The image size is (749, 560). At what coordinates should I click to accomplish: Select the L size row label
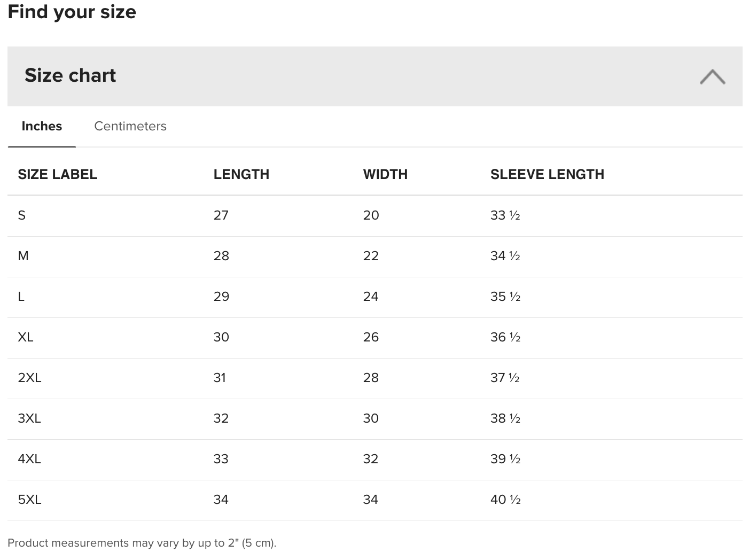[x=21, y=297]
